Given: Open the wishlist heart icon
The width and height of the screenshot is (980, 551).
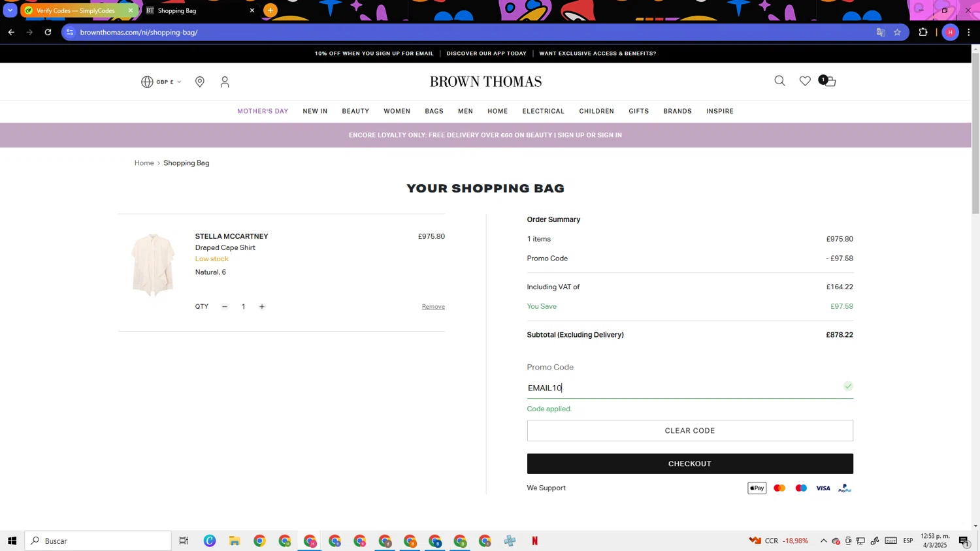Looking at the screenshot, I should pyautogui.click(x=805, y=81).
